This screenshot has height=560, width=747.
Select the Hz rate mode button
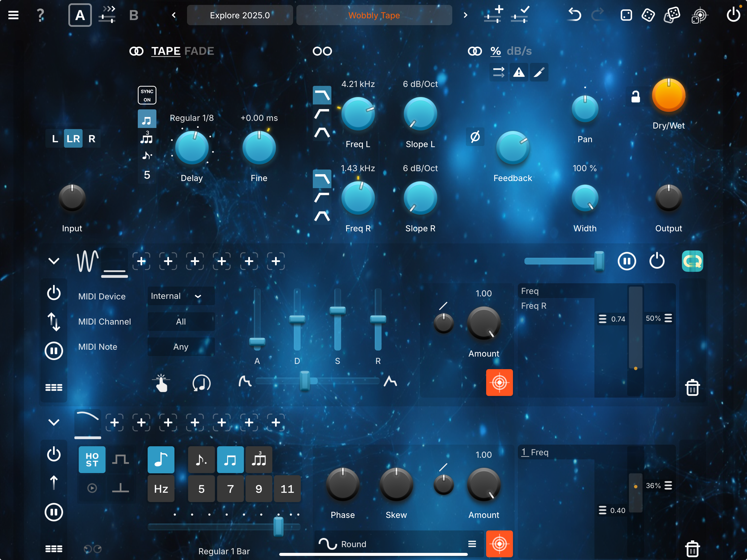tap(161, 489)
